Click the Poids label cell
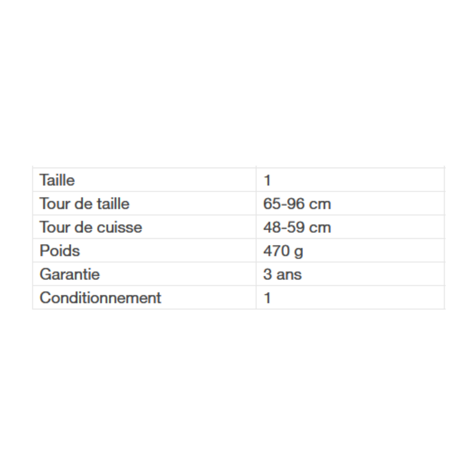This screenshot has height=476, width=476. click(60, 251)
